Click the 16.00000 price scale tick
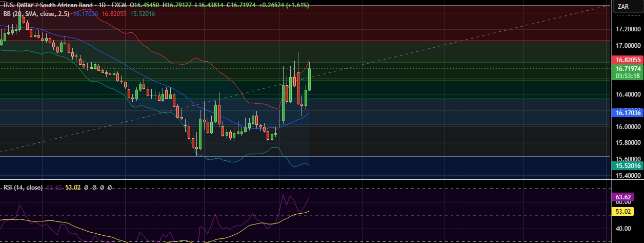 point(628,127)
